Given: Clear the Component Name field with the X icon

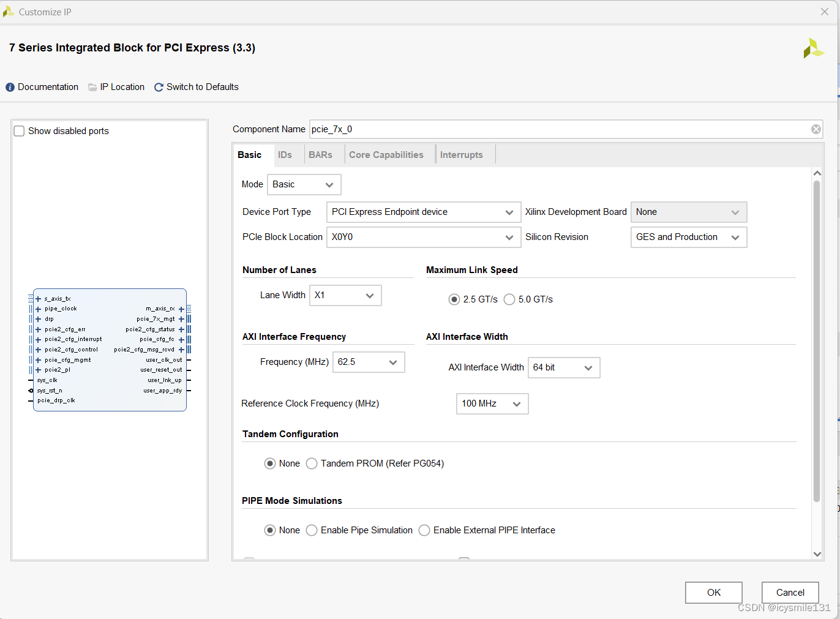Looking at the screenshot, I should pos(816,129).
